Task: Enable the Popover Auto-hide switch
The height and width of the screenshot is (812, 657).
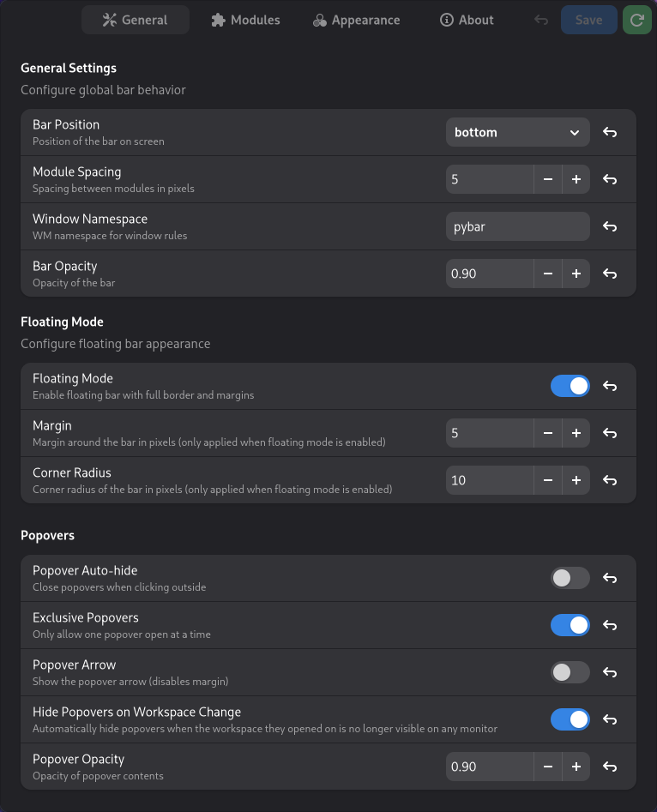Action: click(x=570, y=578)
